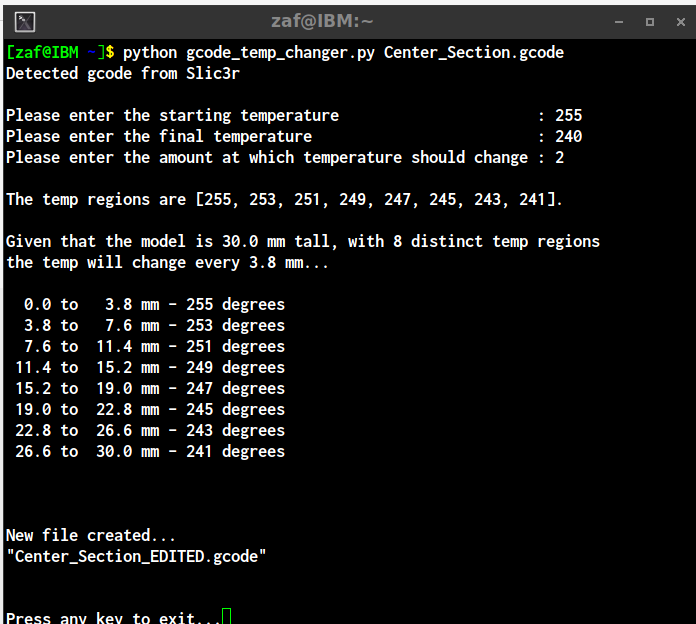Click the starting temperature value 255
The image size is (696, 624).
click(568, 115)
